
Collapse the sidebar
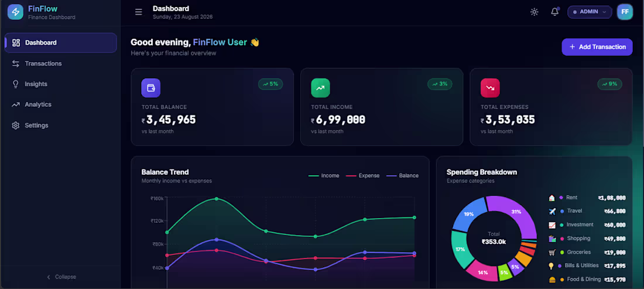click(x=61, y=277)
